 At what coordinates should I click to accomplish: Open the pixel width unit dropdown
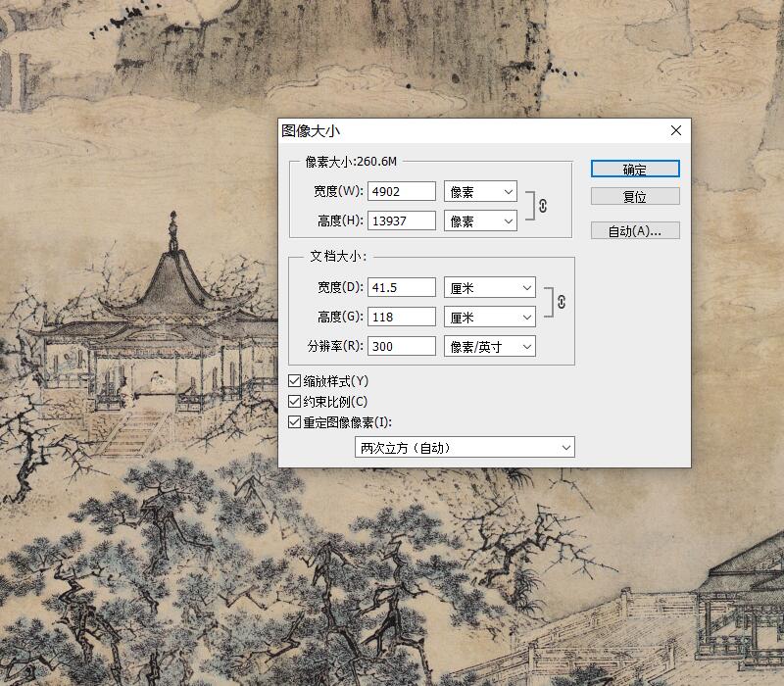tap(480, 191)
